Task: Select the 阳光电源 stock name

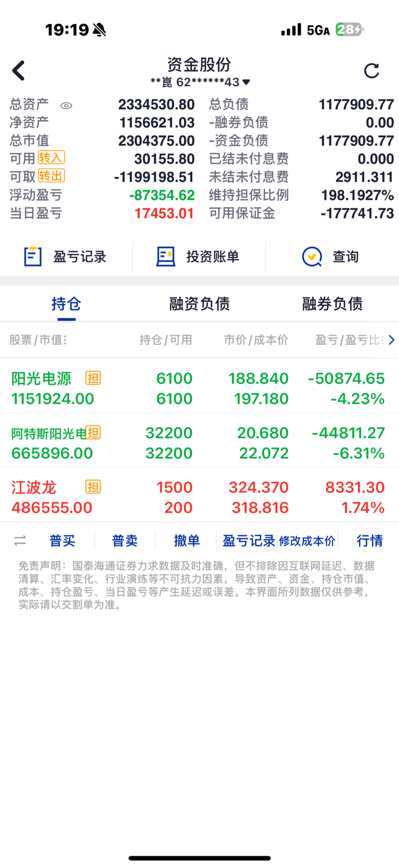Action: point(42,378)
